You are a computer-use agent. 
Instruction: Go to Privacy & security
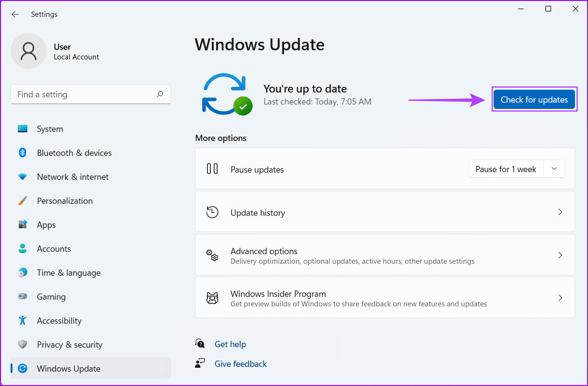pyautogui.click(x=91, y=345)
